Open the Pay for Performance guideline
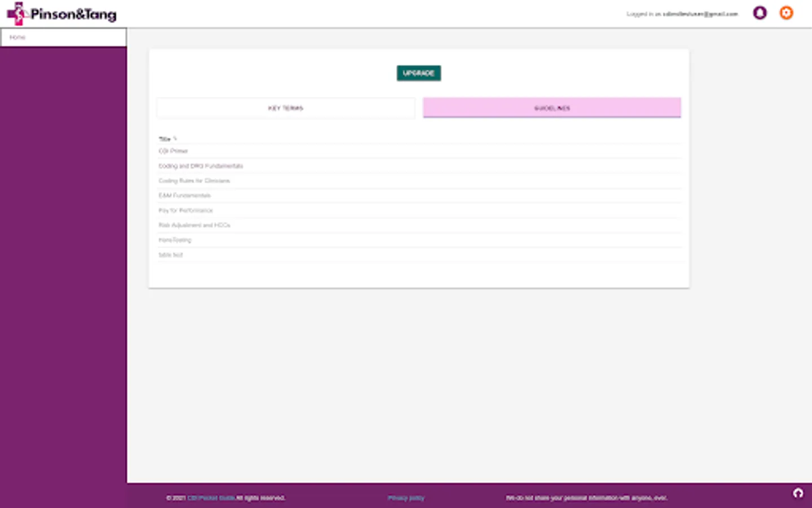Viewport: 812px width, 508px height. tap(420, 210)
